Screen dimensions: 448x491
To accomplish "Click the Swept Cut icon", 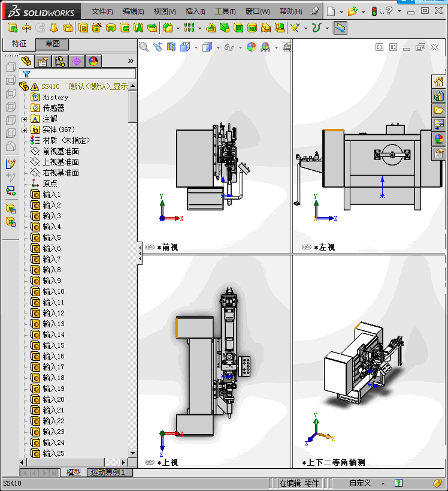I will click(125, 28).
